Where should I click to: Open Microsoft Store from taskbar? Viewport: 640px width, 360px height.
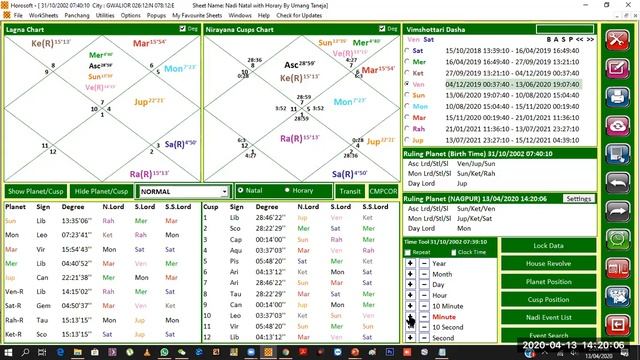pos(95,352)
